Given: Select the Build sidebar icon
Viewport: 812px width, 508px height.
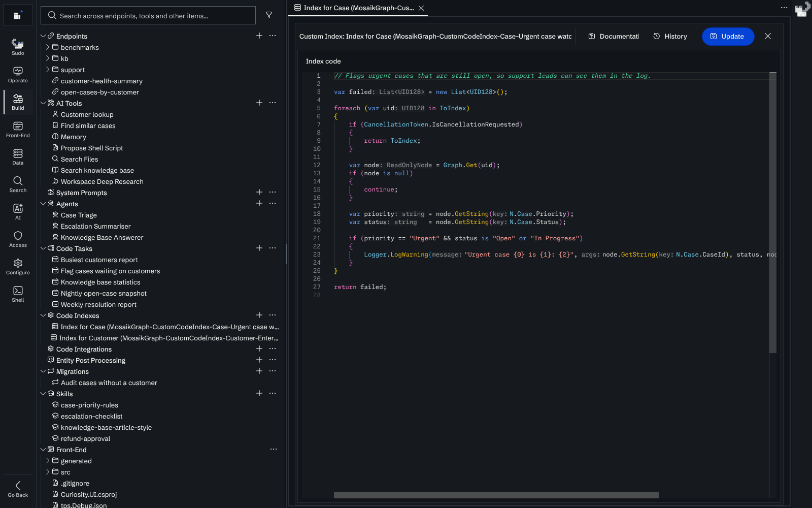Looking at the screenshot, I should click(x=18, y=102).
